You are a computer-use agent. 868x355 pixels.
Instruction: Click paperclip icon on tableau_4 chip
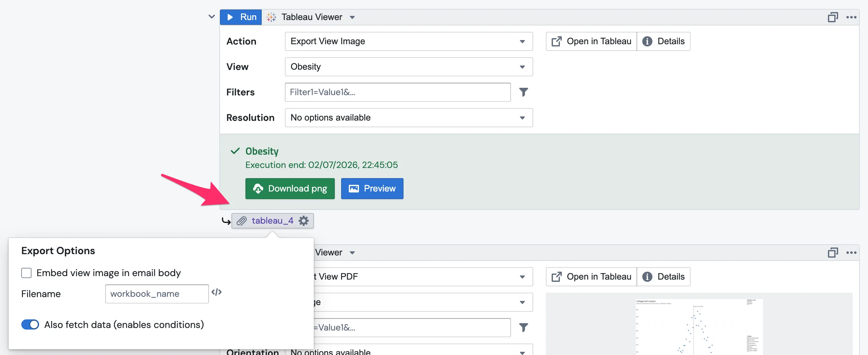pos(241,221)
